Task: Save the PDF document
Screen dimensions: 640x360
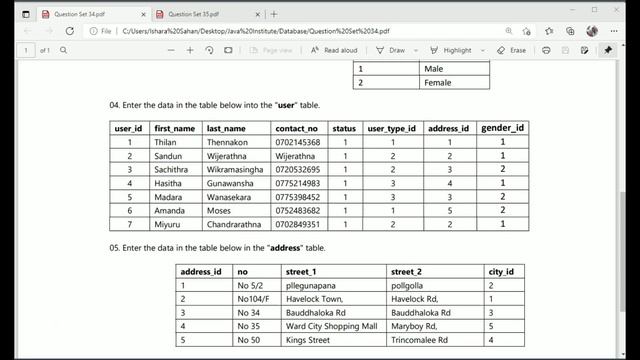Action: click(x=565, y=50)
